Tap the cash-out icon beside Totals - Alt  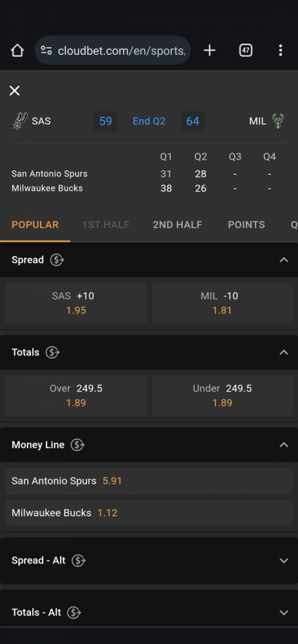point(74,612)
